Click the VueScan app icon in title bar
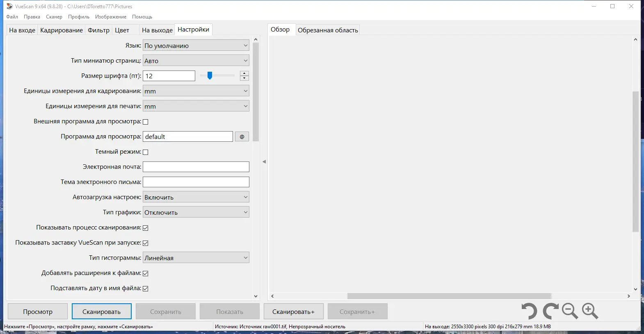This screenshot has width=644, height=334. [9, 6]
